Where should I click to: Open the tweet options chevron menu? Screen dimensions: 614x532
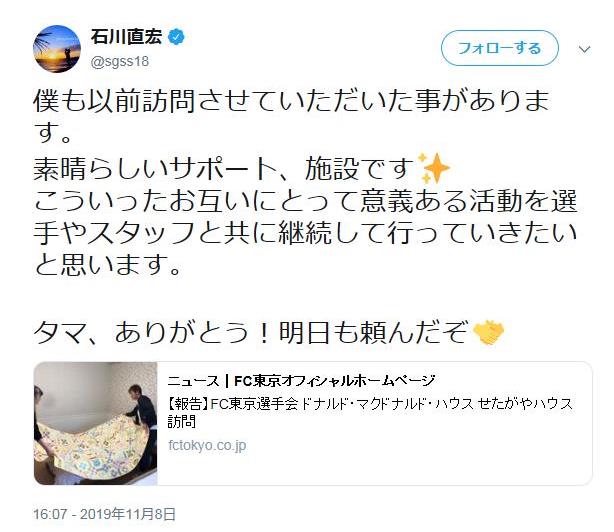[x=584, y=49]
